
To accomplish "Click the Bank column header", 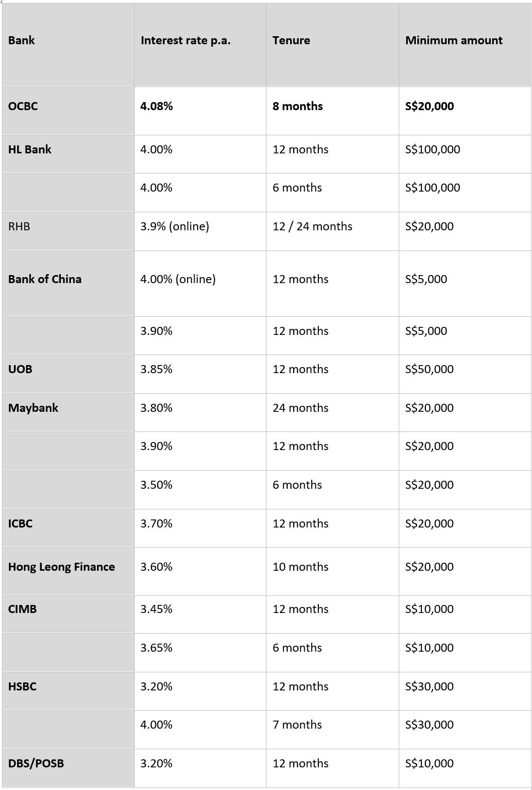I will [68, 45].
